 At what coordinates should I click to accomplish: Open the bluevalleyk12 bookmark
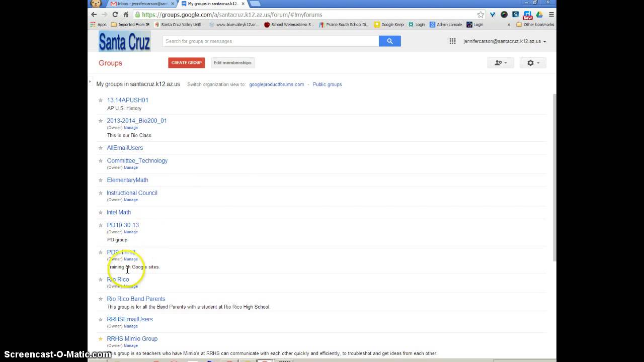coord(234,24)
